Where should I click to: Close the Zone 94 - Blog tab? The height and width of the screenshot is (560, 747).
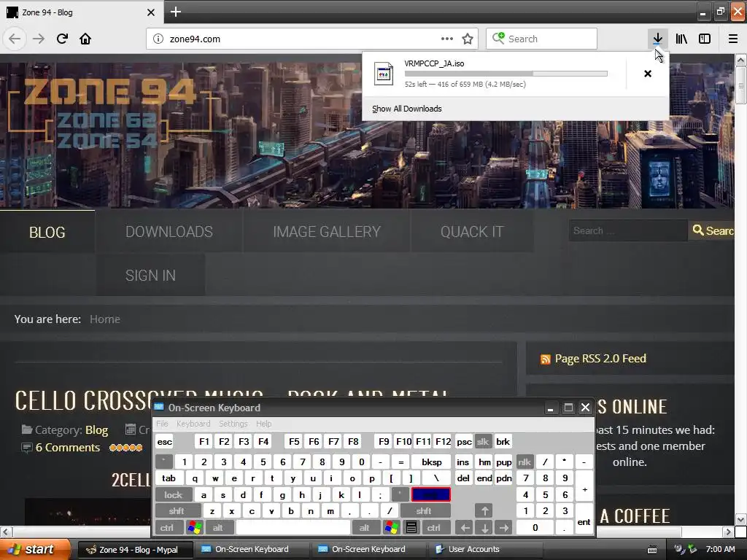[150, 12]
